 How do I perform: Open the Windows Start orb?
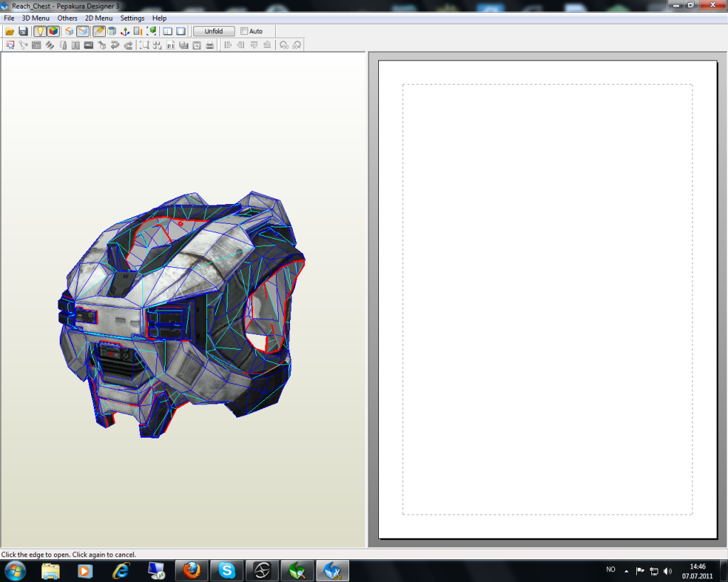[16, 571]
